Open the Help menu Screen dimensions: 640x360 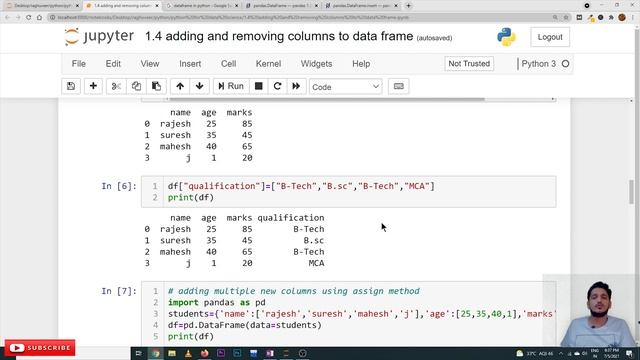pyautogui.click(x=361, y=64)
